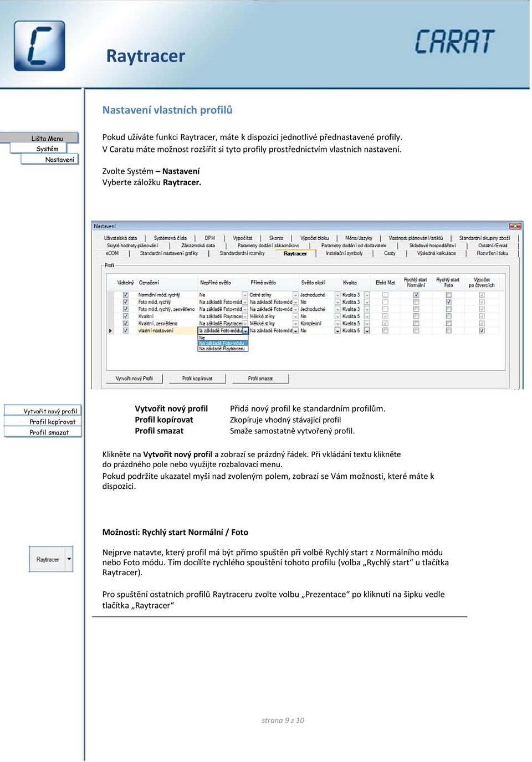Switch to the Uživatelská data tab

click(121, 238)
